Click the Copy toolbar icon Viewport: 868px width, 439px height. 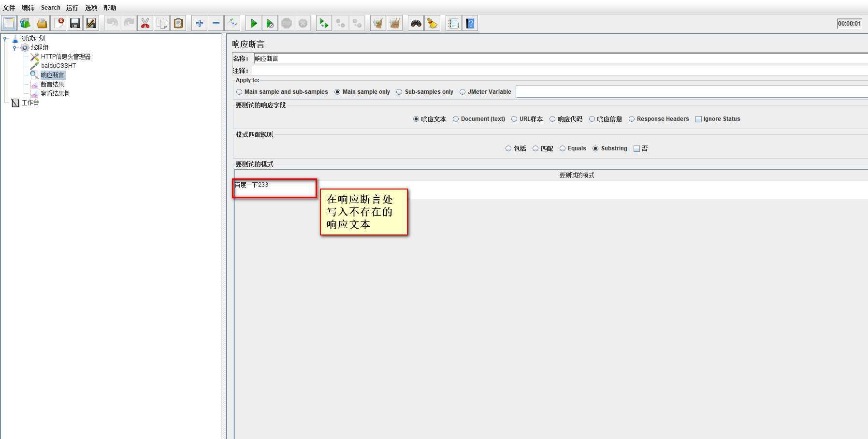pos(162,23)
